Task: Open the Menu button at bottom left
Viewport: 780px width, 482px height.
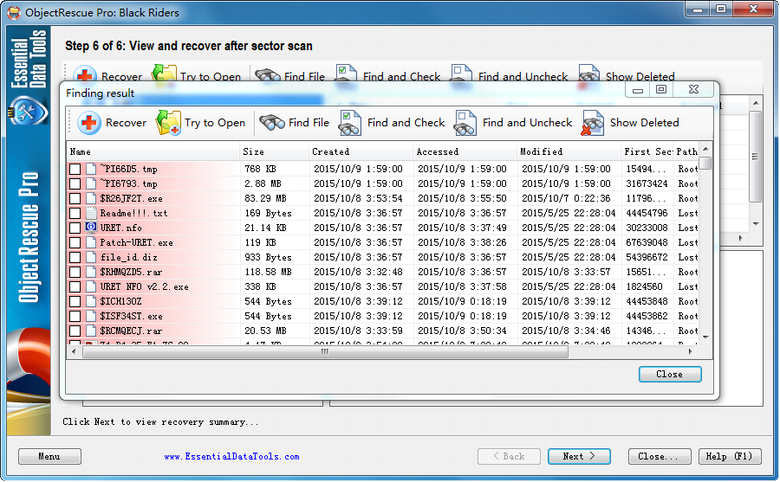Action: 49,456
